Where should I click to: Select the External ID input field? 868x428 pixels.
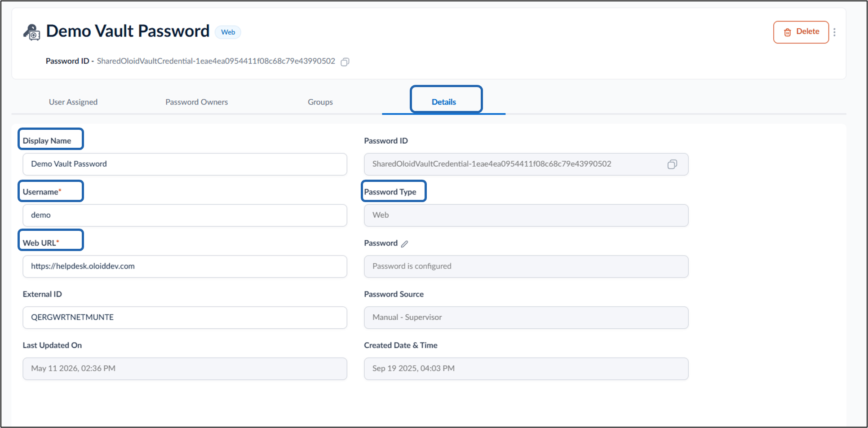tap(185, 318)
